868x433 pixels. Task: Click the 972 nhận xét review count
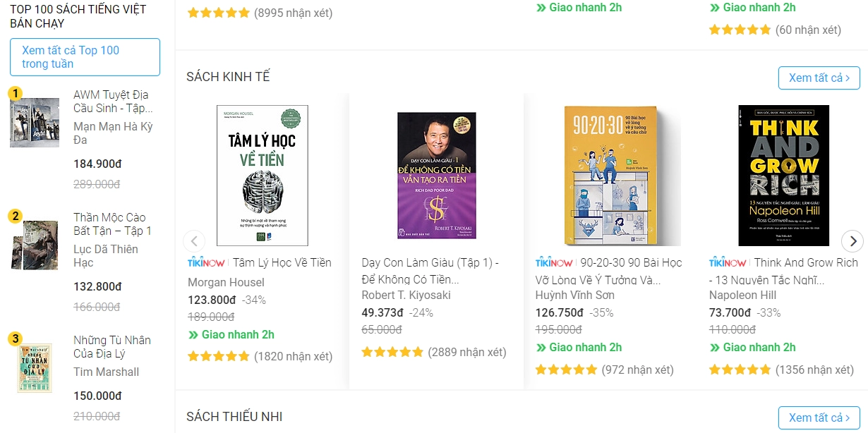[637, 370]
